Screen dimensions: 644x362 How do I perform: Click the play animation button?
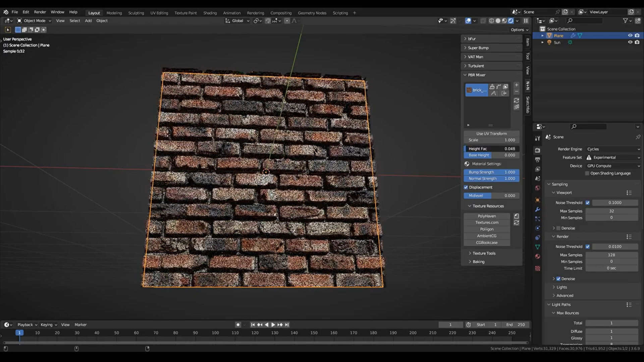(x=273, y=324)
